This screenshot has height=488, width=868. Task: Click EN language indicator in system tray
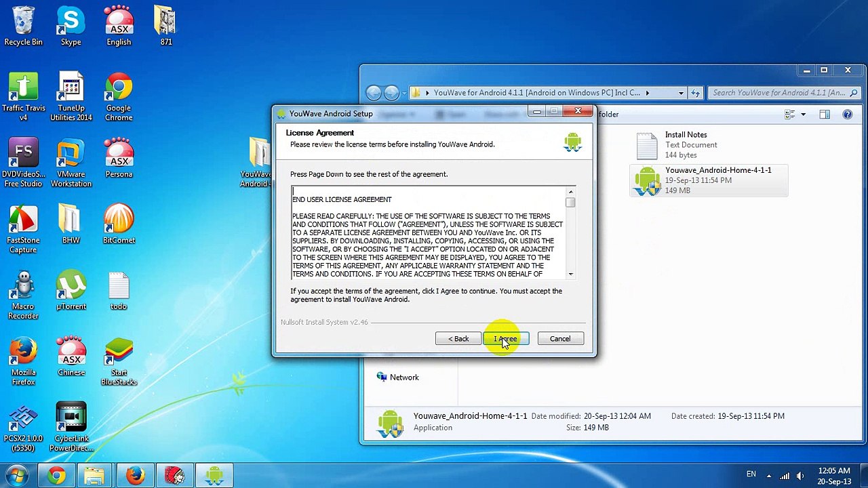(751, 474)
